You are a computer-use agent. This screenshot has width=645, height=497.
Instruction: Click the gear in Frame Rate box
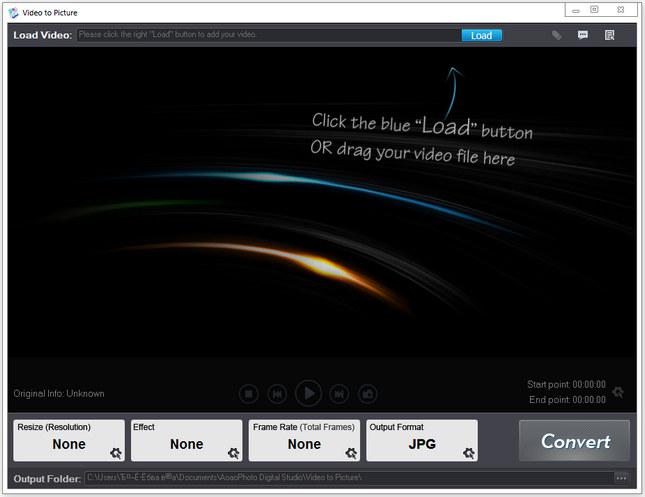coord(351,453)
